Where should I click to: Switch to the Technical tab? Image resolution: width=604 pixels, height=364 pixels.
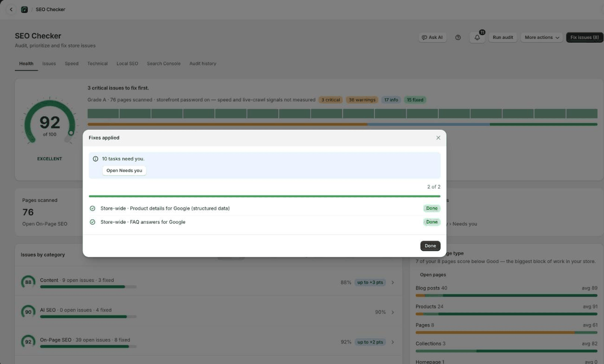click(x=97, y=64)
